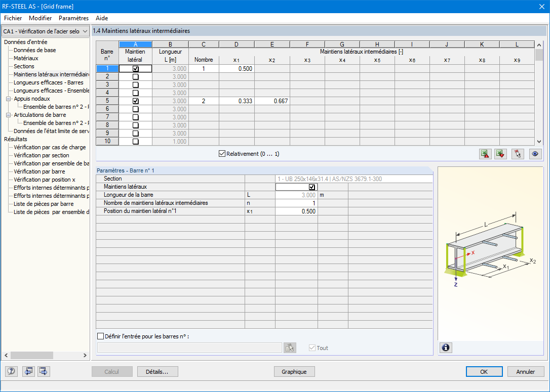Select Maintiens latéraux intermédiaires in the navigator

point(51,74)
